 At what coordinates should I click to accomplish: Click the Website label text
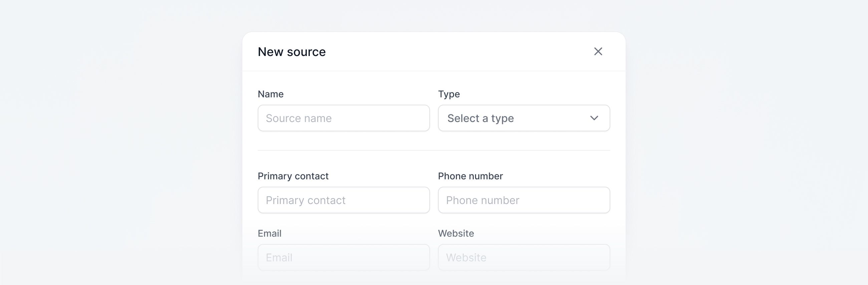tap(456, 234)
